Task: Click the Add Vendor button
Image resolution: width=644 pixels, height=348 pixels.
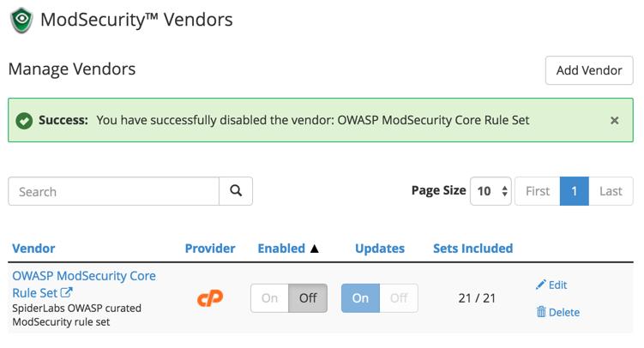Action: 589,70
